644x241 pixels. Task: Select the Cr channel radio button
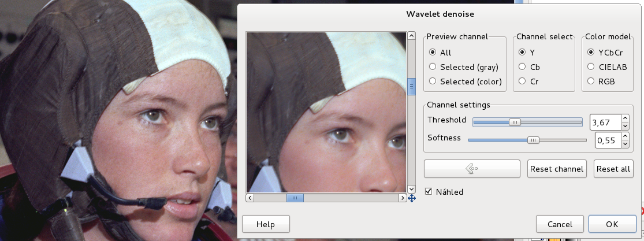coord(522,81)
